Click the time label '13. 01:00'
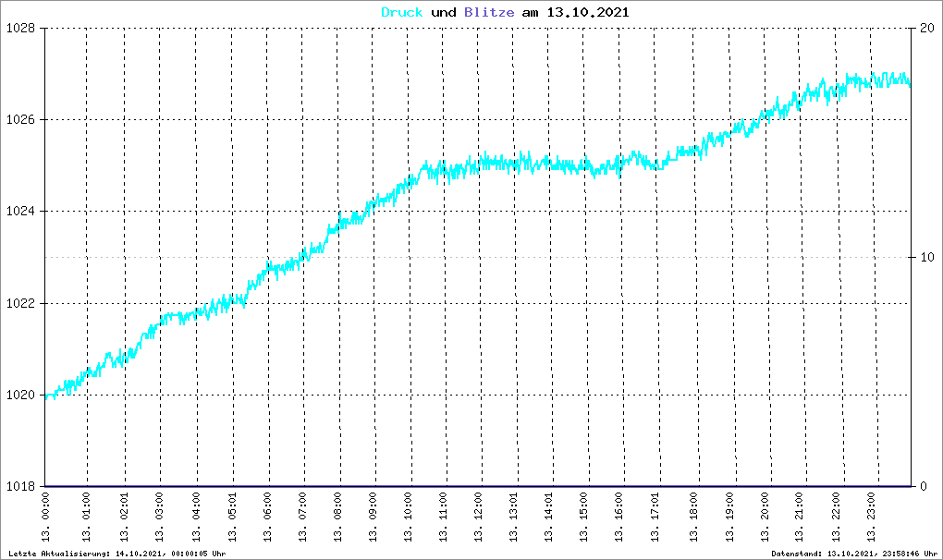943x560 pixels. 86,517
